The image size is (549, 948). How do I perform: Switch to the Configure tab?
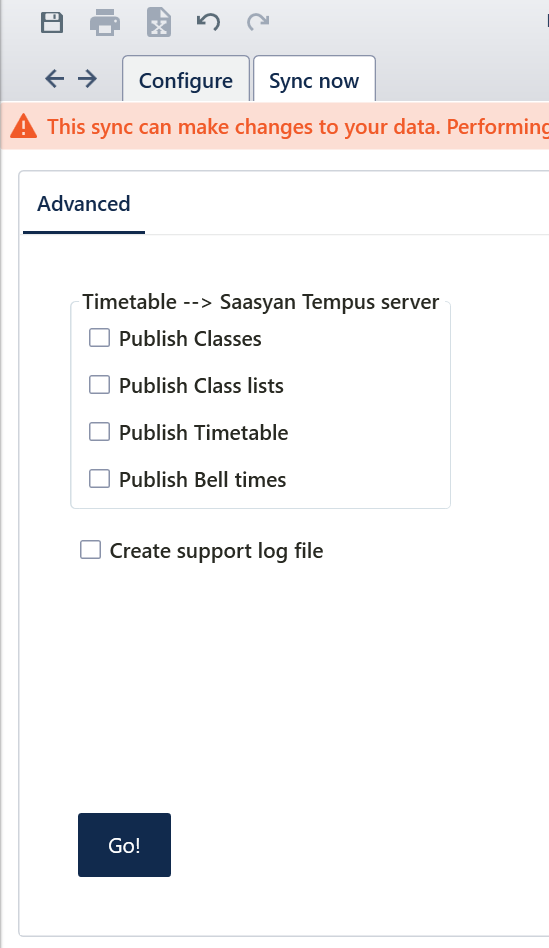point(186,79)
